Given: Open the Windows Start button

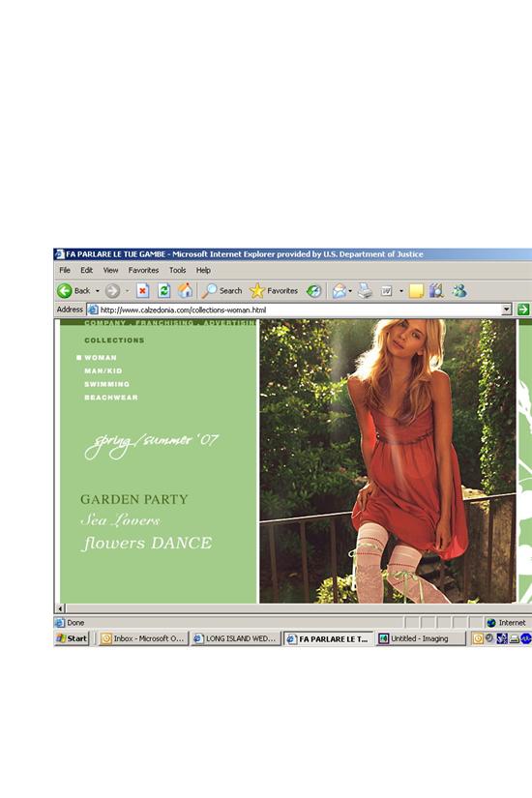Looking at the screenshot, I should coord(73,638).
